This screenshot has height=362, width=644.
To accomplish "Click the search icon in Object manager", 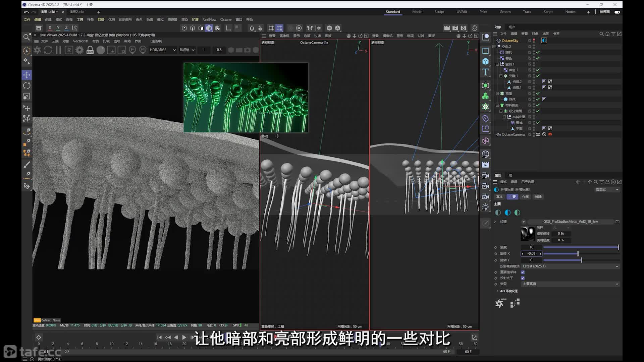I will pyautogui.click(x=601, y=34).
